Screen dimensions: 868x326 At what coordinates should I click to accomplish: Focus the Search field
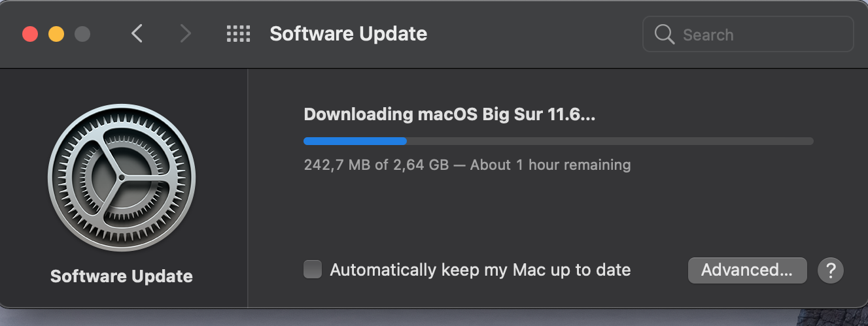(748, 35)
